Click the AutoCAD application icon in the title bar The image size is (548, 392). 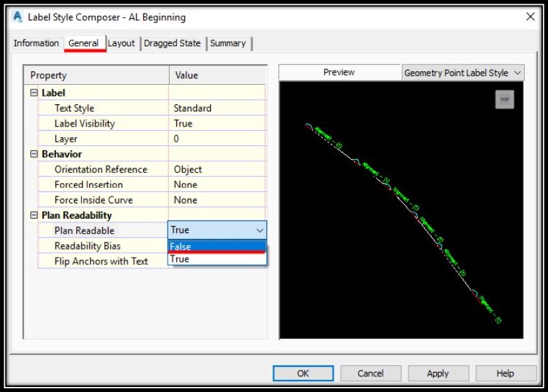(x=17, y=17)
